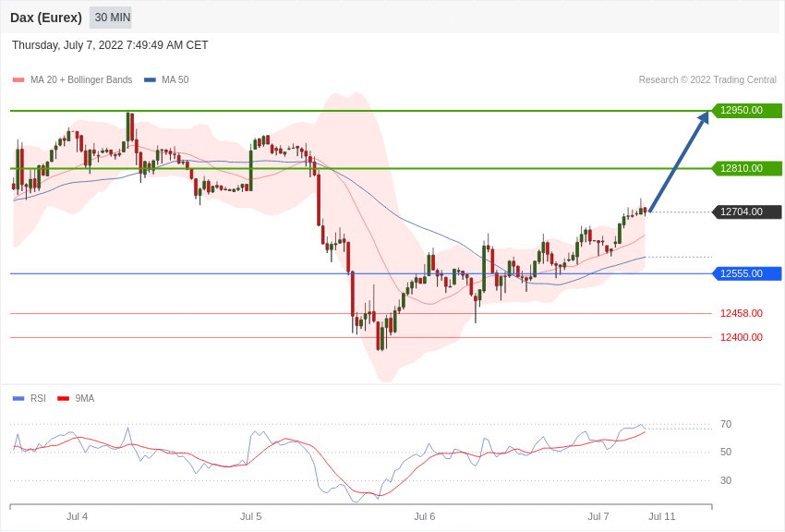Click the 9MA legend label
The height and width of the screenshot is (532, 785).
pyautogui.click(x=85, y=398)
